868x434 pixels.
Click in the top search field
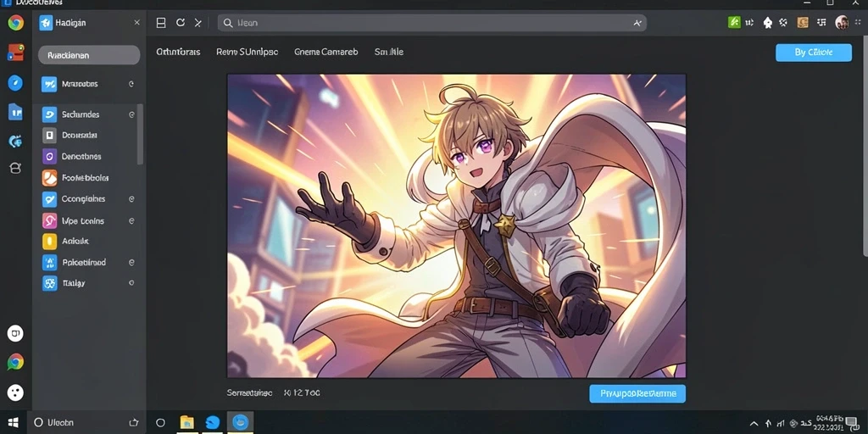tap(431, 23)
